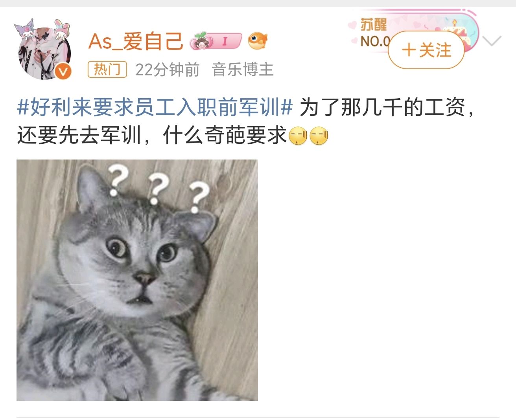Click the Kuromi pendant on avatar

(x=25, y=29)
